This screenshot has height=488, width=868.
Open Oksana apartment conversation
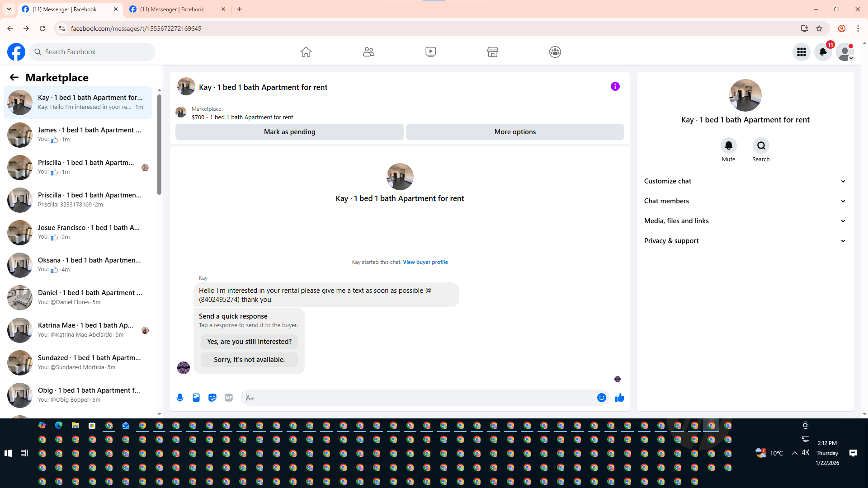(x=78, y=265)
